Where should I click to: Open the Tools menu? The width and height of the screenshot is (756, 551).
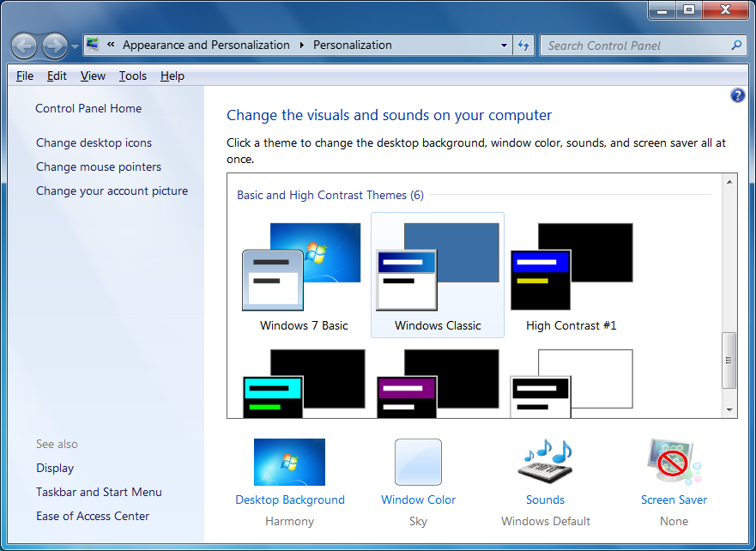133,76
